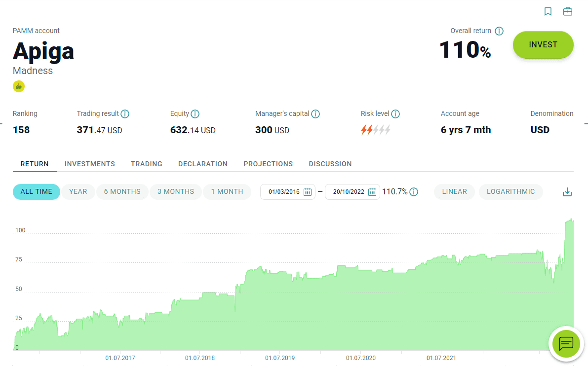The width and height of the screenshot is (588, 366).
Task: Click the Apiga account title
Action: (x=43, y=51)
